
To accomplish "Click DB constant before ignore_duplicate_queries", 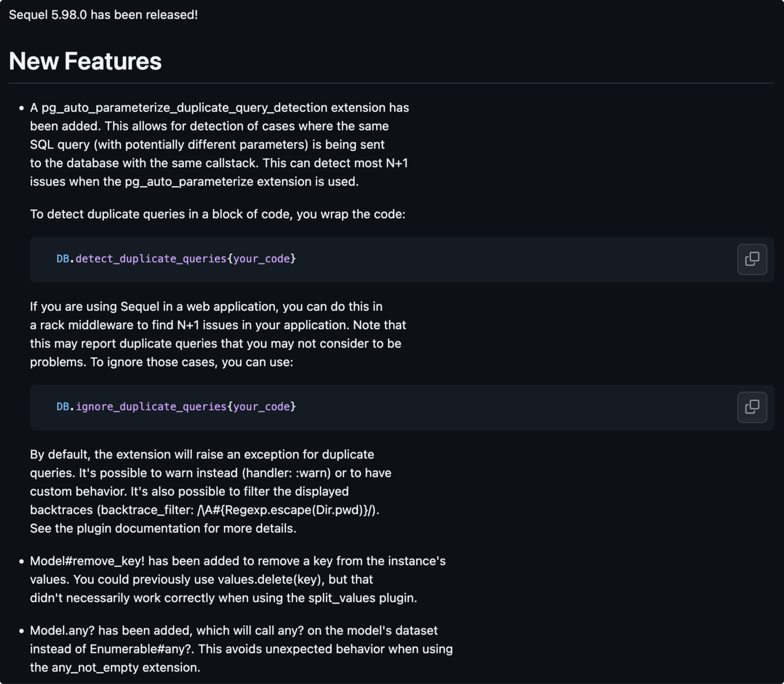I will coord(62,407).
